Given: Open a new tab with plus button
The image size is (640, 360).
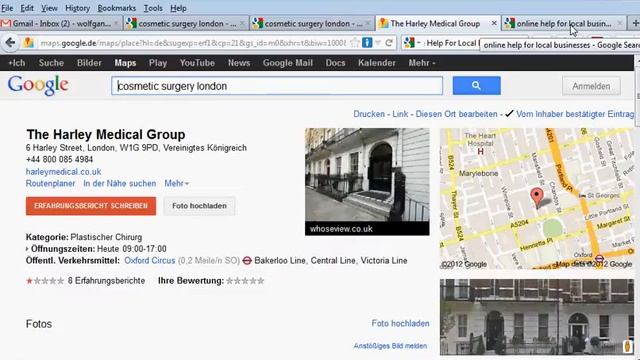Looking at the screenshot, I should pyautogui.click(x=635, y=23).
